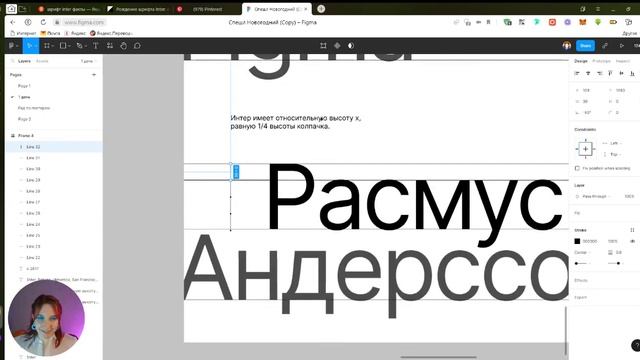
Task: Open stroke style settings icon
Action: [x=632, y=230]
